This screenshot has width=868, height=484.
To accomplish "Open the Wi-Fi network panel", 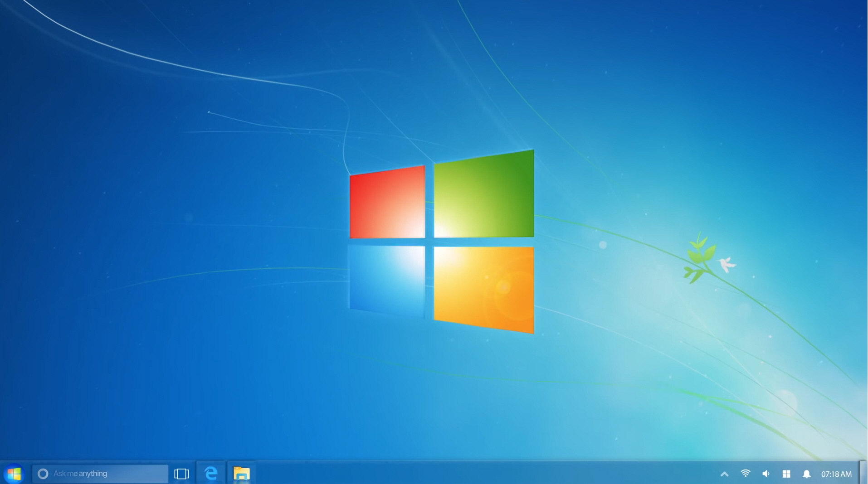I will (x=745, y=474).
